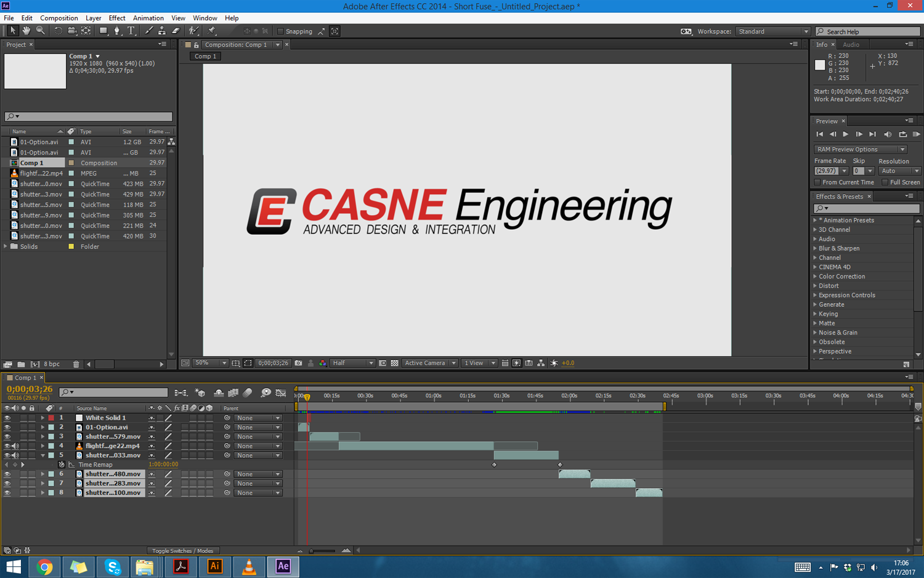Expand the Color Correction effects category
This screenshot has height=578, width=924.
tap(815, 277)
